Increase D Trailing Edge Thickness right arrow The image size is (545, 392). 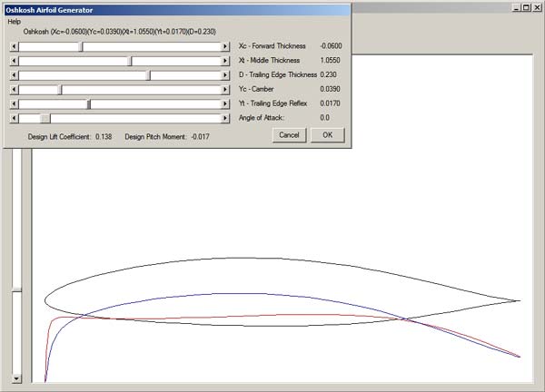click(225, 75)
